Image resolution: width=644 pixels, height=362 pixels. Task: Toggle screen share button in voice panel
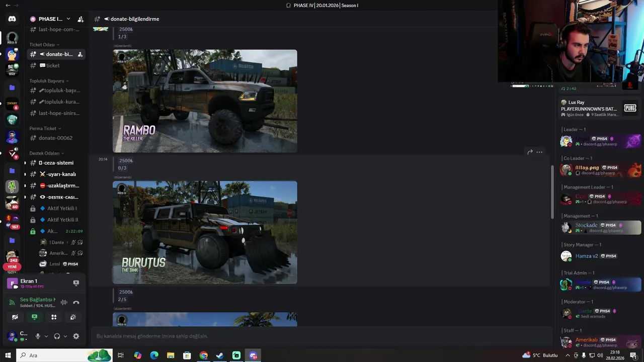(34, 317)
